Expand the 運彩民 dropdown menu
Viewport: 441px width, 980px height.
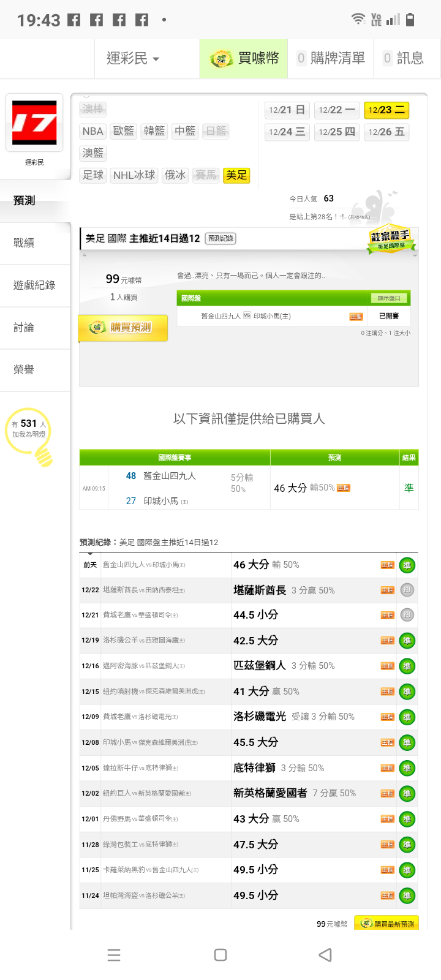[133, 58]
